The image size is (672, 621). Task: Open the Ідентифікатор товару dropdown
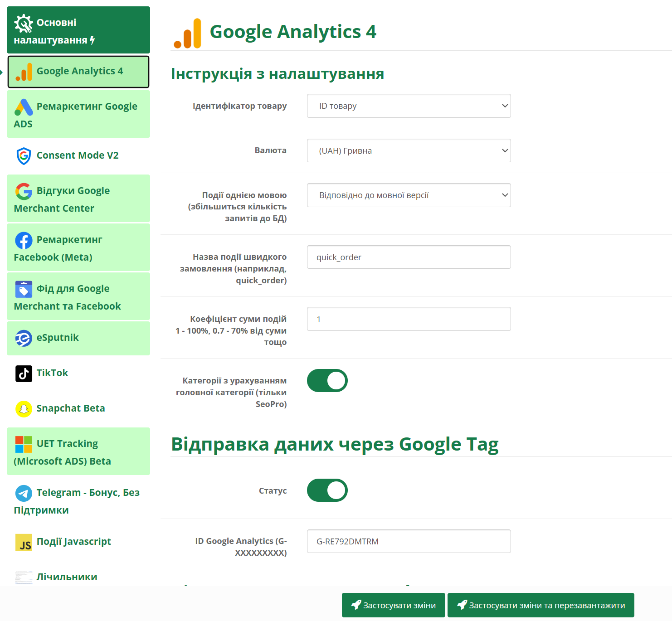[x=409, y=106]
